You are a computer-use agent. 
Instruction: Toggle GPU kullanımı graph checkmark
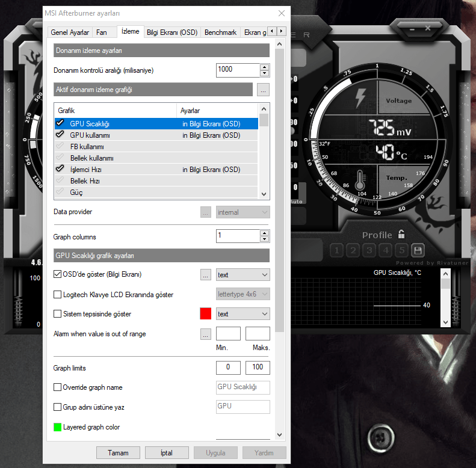click(60, 135)
